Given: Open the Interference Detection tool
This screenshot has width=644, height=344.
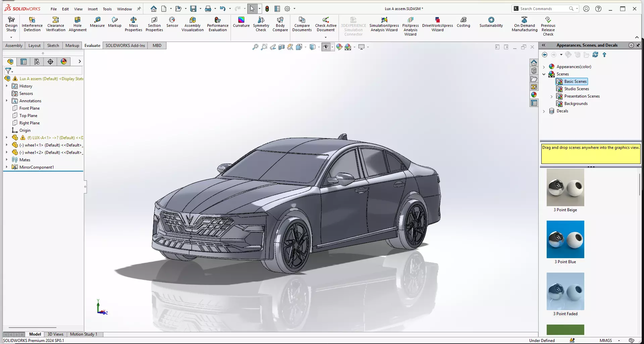Looking at the screenshot, I should pyautogui.click(x=32, y=24).
